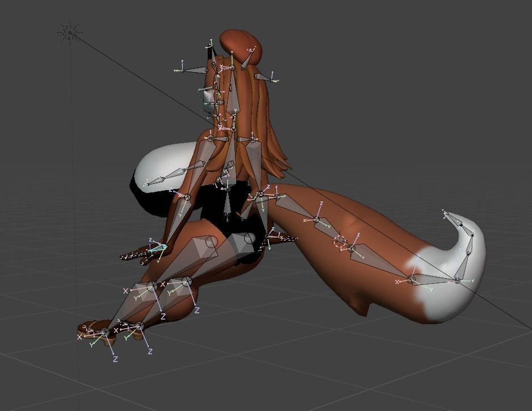Select the cyan highlighted hand bone
Image resolution: width=532 pixels, height=411 pixels.
coord(157,248)
